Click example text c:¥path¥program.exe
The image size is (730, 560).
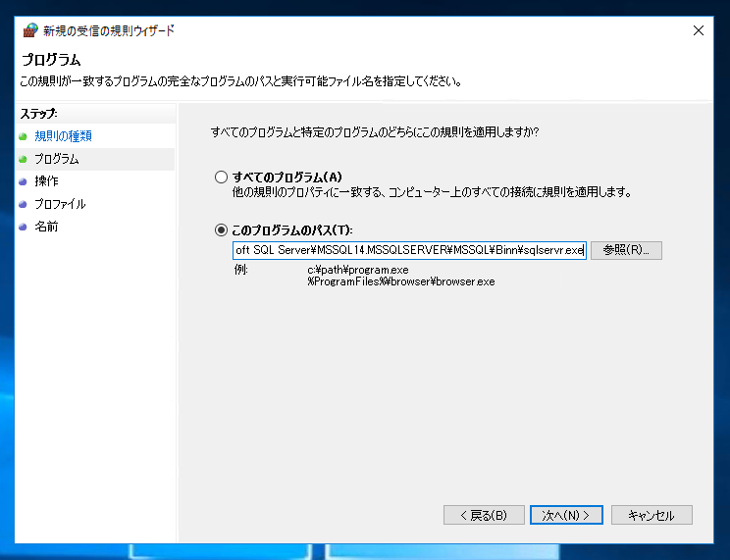point(358,270)
